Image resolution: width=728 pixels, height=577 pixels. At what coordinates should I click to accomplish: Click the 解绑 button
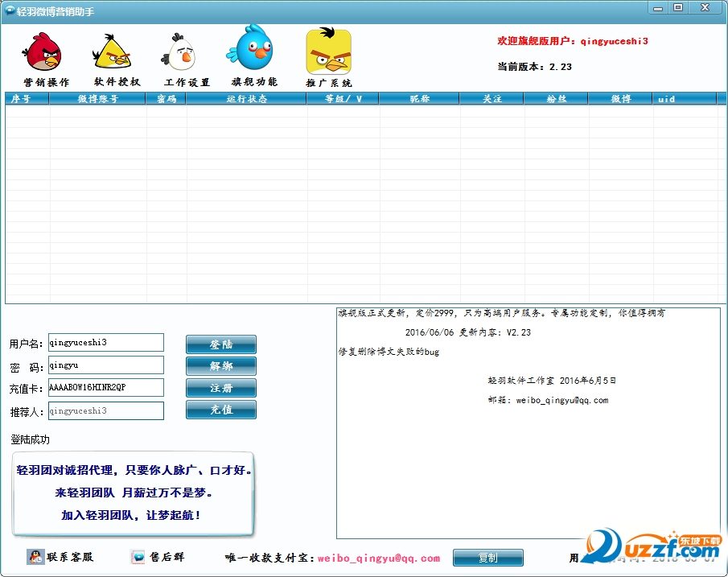click(221, 366)
